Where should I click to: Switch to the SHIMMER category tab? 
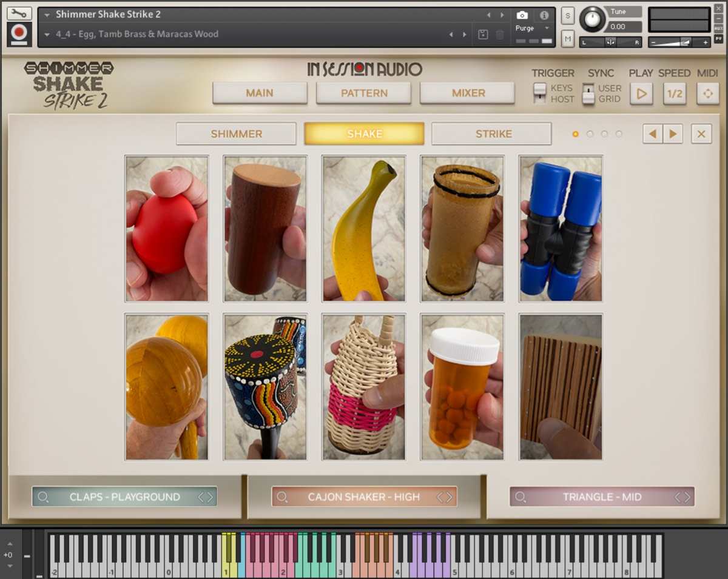click(x=236, y=134)
